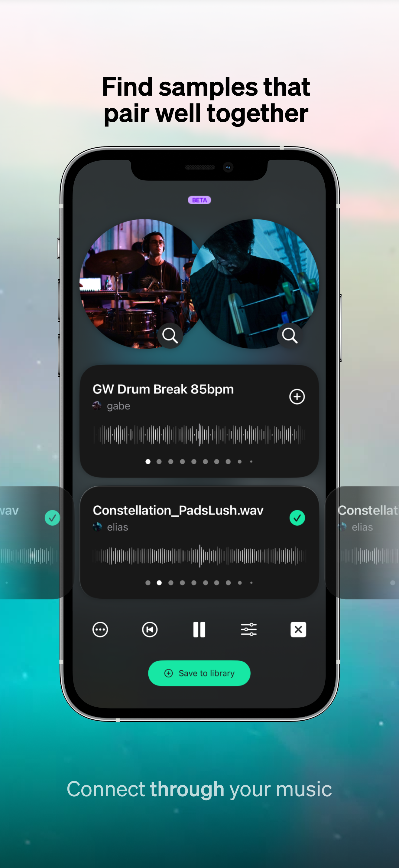Open the mixer sliders settings

[x=248, y=630]
